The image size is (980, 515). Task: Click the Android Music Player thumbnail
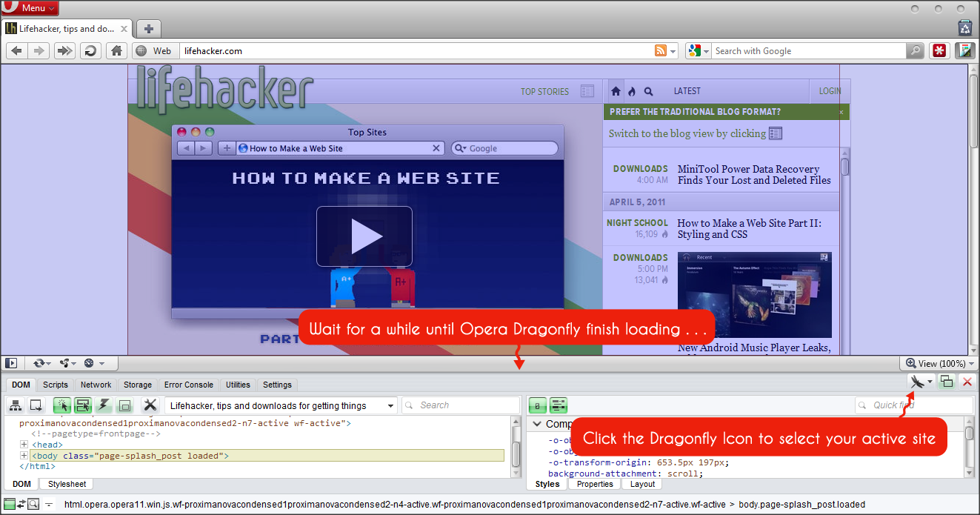pos(755,295)
